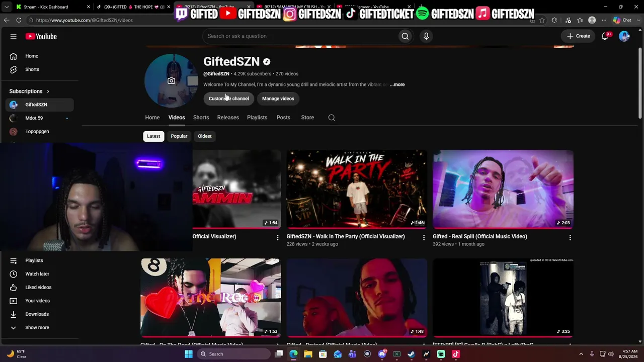Open options for Walk In The Party video

(x=424, y=237)
